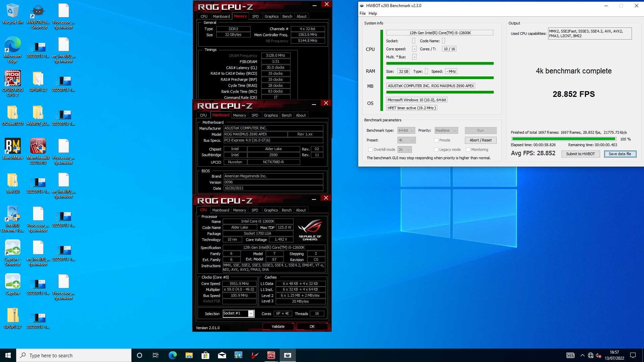The image size is (644, 362).
Task: Open the Socket #1 selection dropdown
Action: 238,313
